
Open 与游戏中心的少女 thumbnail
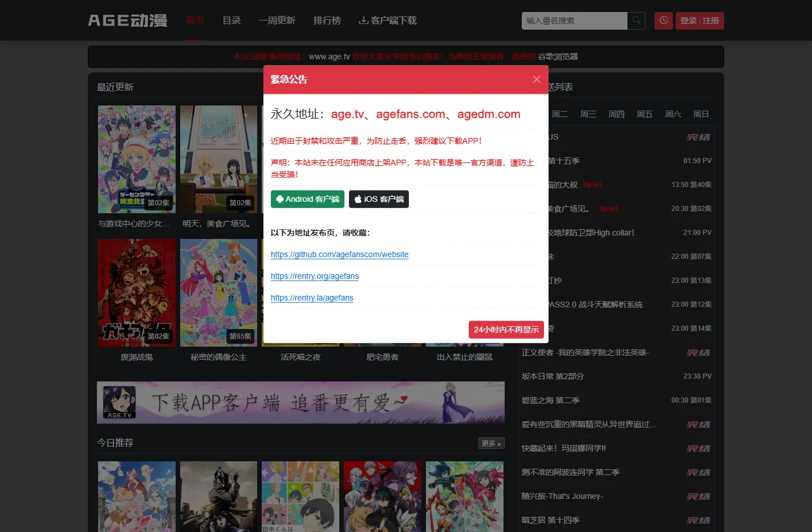[x=137, y=159]
